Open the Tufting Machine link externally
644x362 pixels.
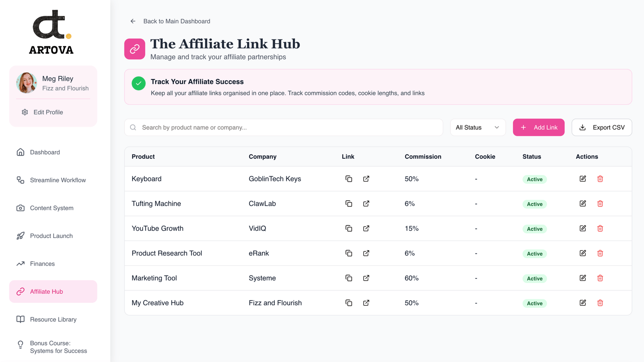coord(366,204)
